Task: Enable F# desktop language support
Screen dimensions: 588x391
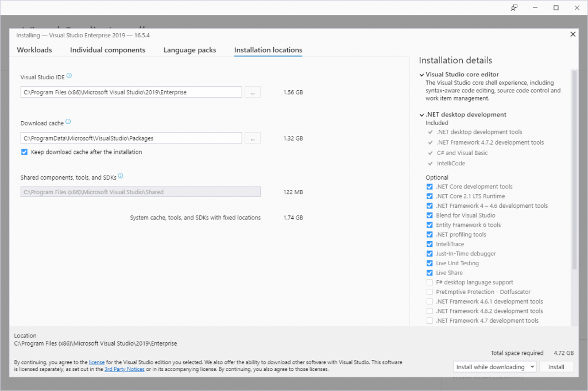Action: click(x=430, y=282)
